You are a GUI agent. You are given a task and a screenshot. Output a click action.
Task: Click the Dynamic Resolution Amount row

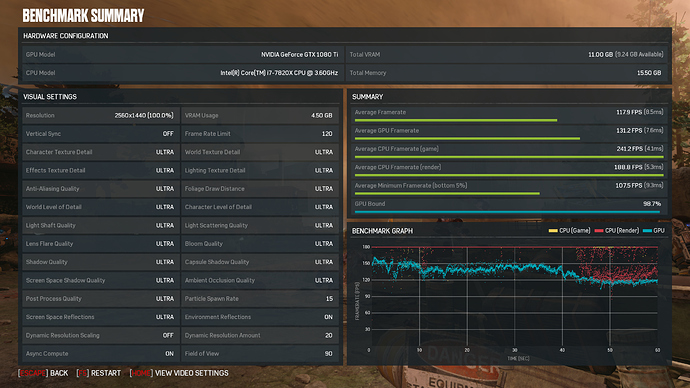260,335
